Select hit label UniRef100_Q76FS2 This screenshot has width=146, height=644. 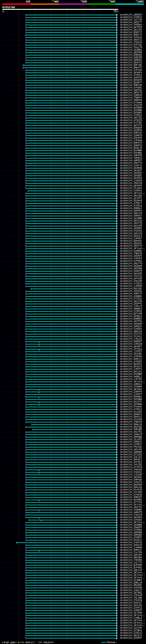click(131, 607)
